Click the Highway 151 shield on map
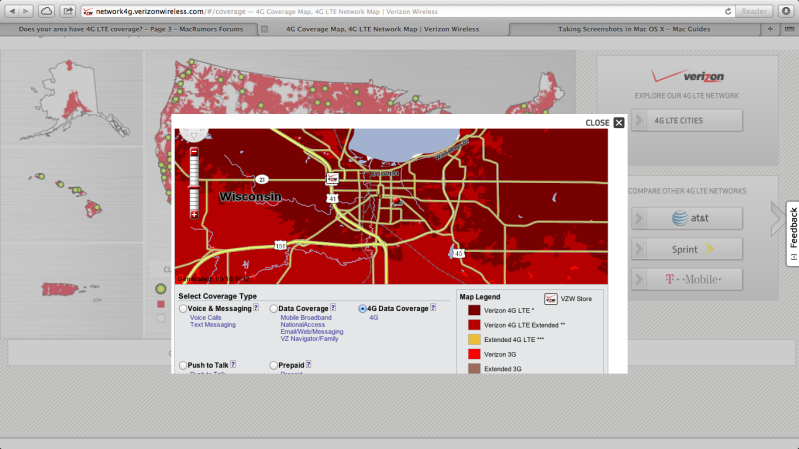The image size is (799, 449). click(x=280, y=246)
